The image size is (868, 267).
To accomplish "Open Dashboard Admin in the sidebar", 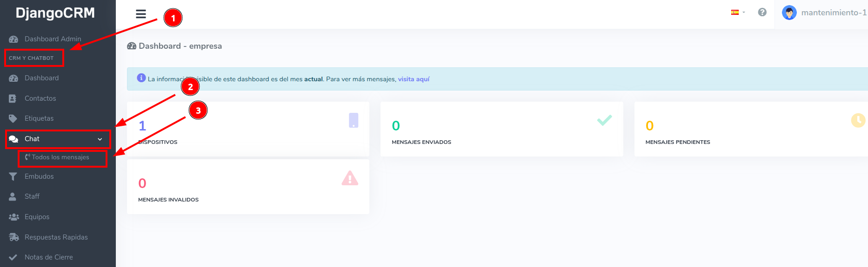I will click(x=53, y=39).
